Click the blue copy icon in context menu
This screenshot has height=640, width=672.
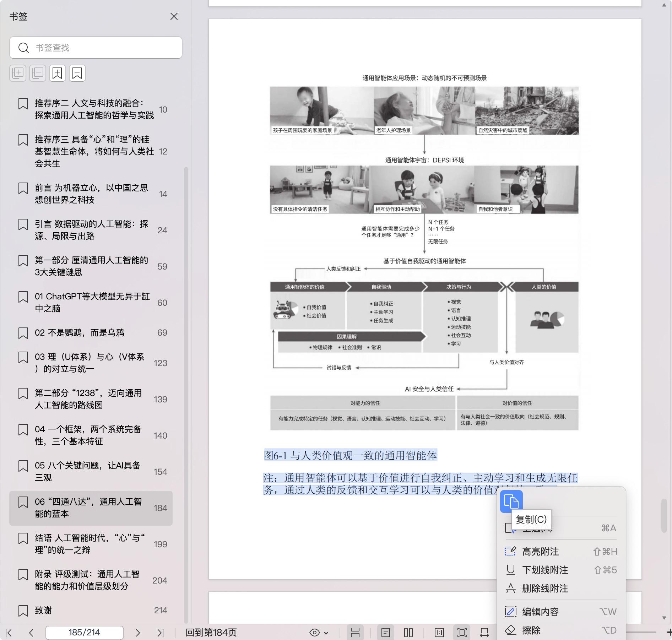[511, 501]
